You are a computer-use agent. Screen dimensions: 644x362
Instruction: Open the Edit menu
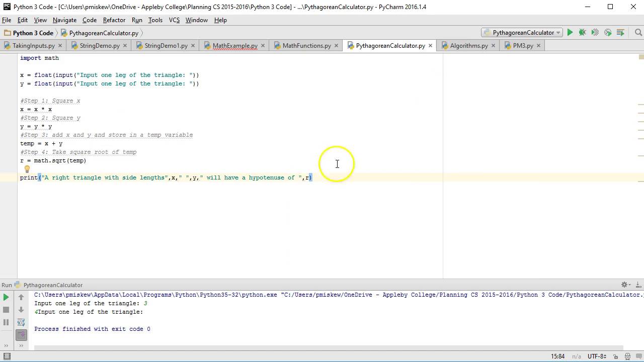(23, 20)
